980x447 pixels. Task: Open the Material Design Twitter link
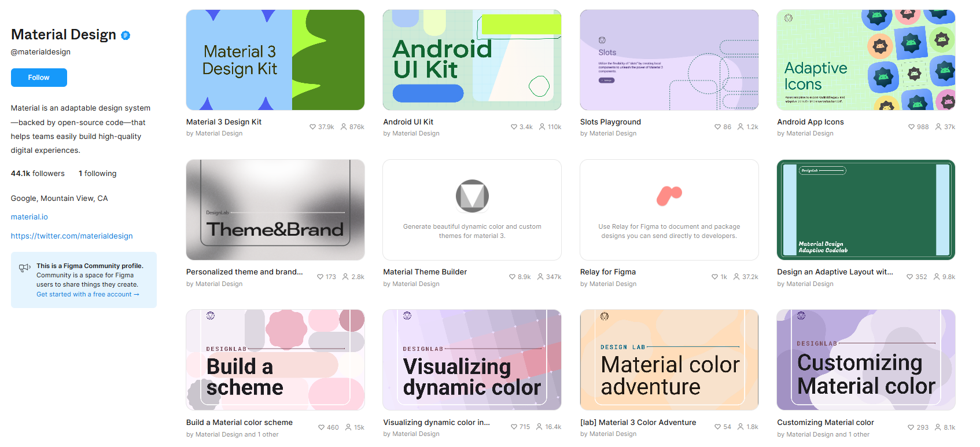pos(72,236)
